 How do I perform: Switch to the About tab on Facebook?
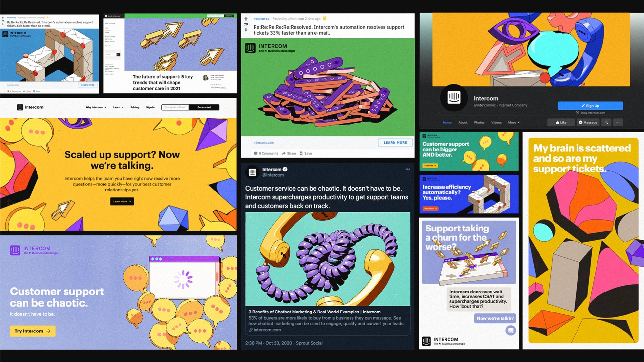(x=463, y=122)
